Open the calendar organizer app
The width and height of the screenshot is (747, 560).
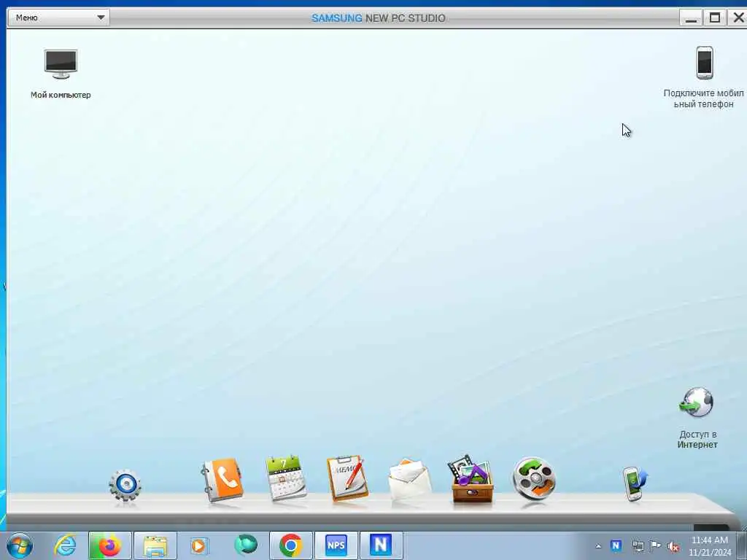pos(286,478)
